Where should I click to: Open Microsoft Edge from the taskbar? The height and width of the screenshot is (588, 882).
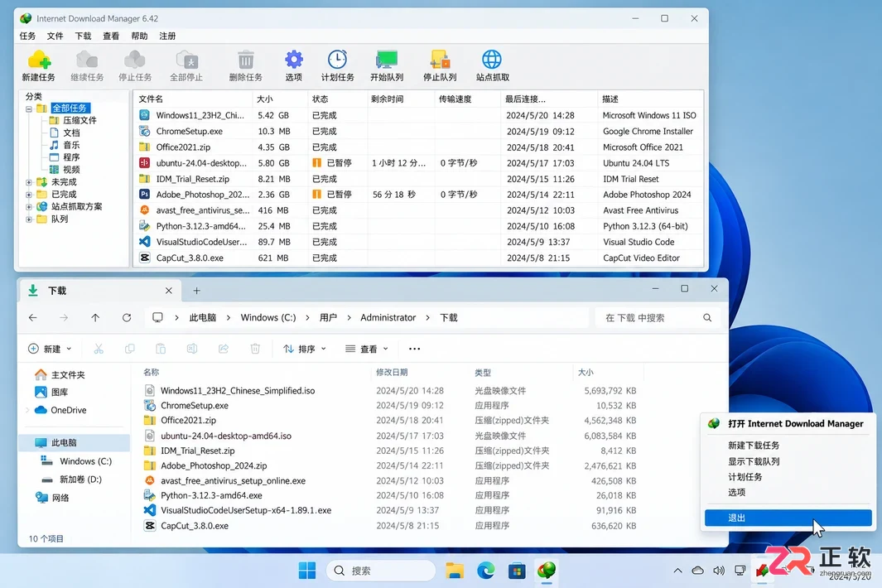[485, 571]
